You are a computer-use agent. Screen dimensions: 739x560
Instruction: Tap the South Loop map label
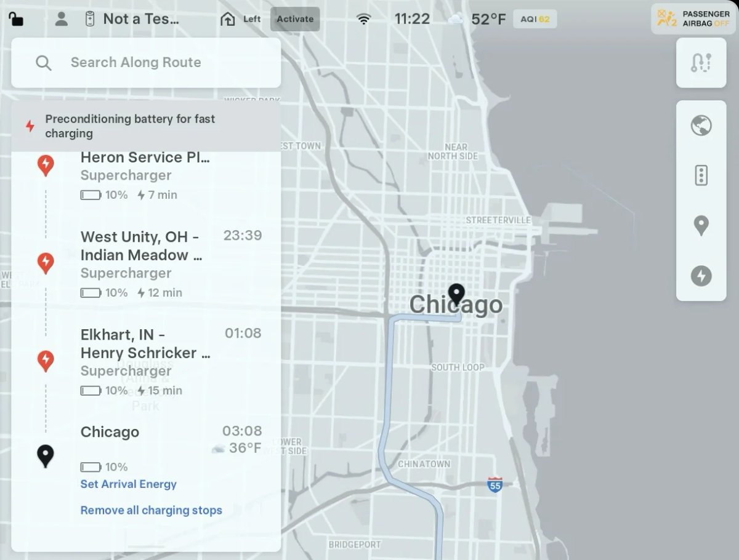(x=458, y=367)
